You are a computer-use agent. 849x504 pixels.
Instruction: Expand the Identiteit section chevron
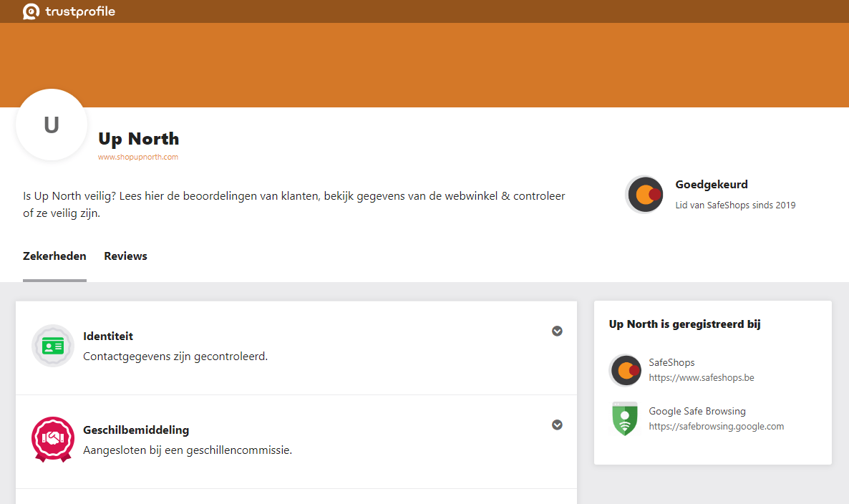[x=557, y=331]
